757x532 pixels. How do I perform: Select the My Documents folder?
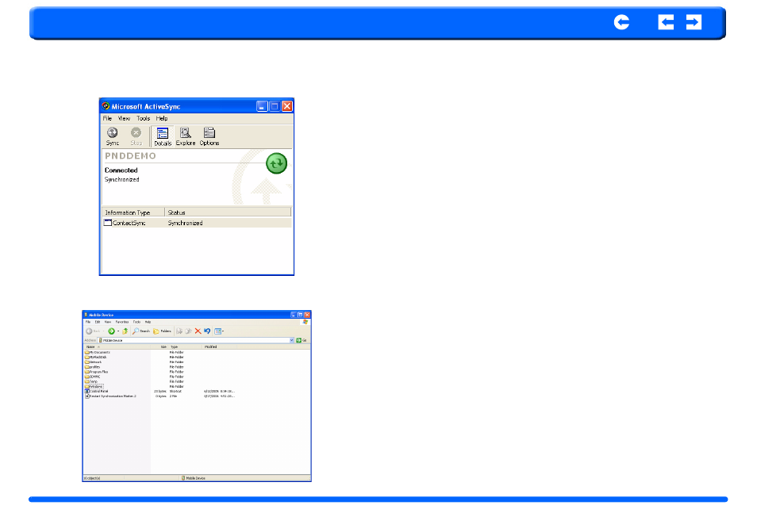(98, 352)
